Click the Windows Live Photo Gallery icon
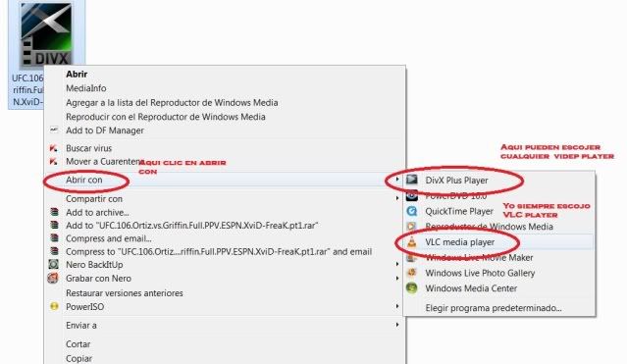Image resolution: width=627 pixels, height=364 pixels. click(x=411, y=273)
